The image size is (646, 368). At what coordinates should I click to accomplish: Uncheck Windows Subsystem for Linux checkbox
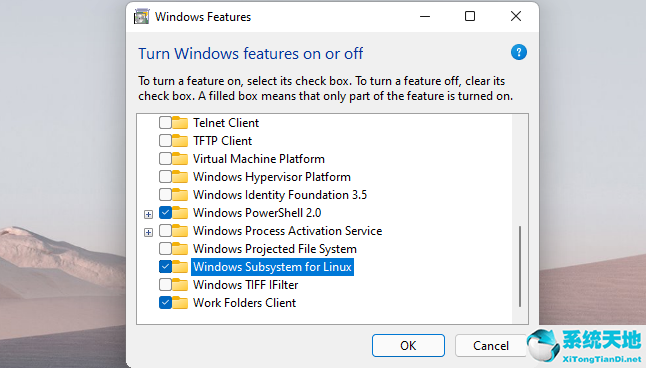point(165,267)
